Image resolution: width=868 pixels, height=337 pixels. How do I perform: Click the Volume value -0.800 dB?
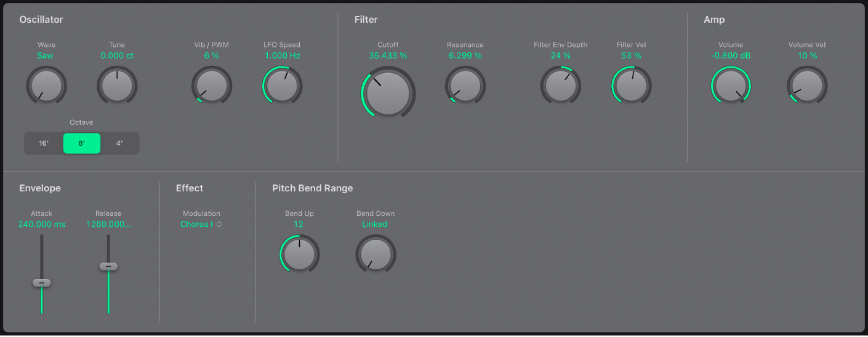click(x=730, y=55)
